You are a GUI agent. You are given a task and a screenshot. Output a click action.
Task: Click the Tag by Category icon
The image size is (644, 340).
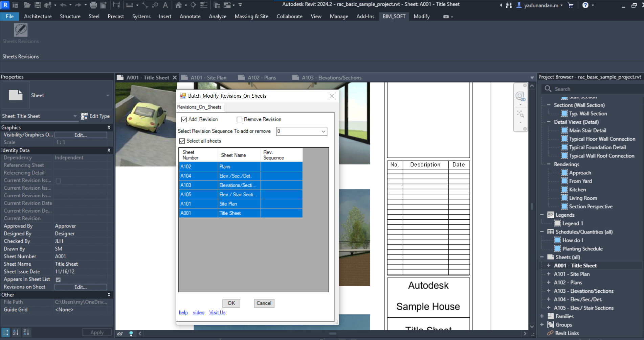[155, 5]
